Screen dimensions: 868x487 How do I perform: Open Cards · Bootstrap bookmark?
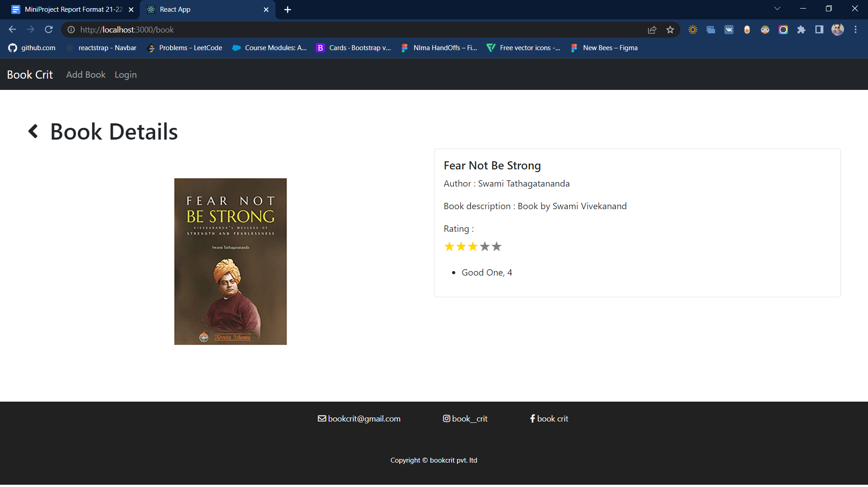(x=354, y=48)
